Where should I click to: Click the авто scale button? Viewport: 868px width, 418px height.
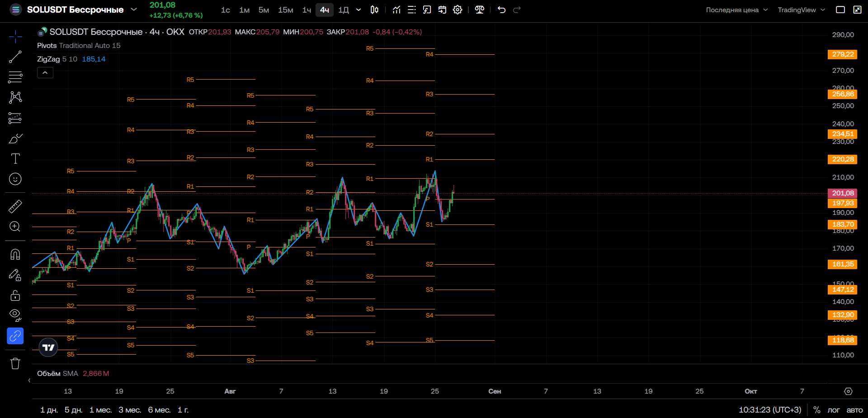coord(854,410)
